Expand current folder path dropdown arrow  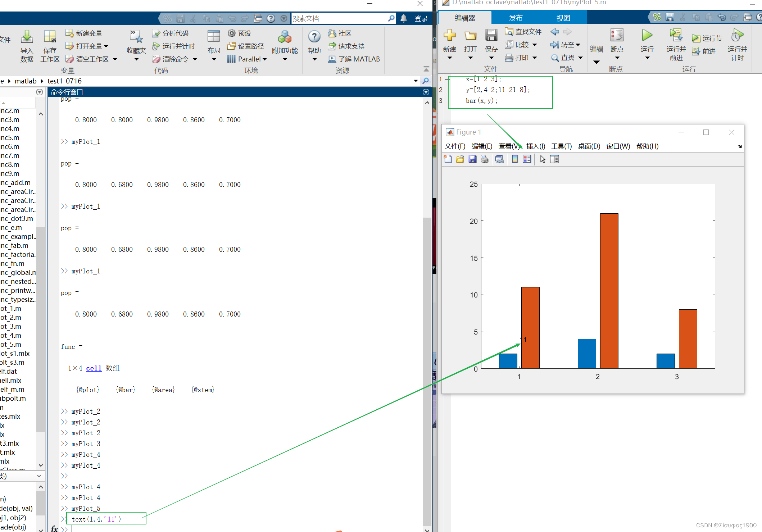[x=416, y=81]
